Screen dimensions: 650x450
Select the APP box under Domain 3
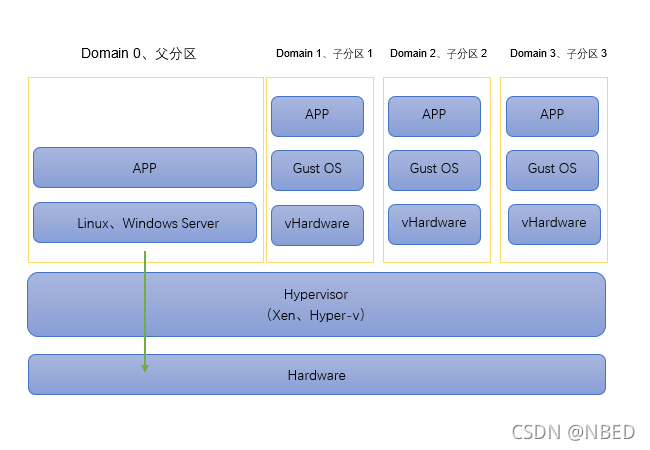point(553,116)
